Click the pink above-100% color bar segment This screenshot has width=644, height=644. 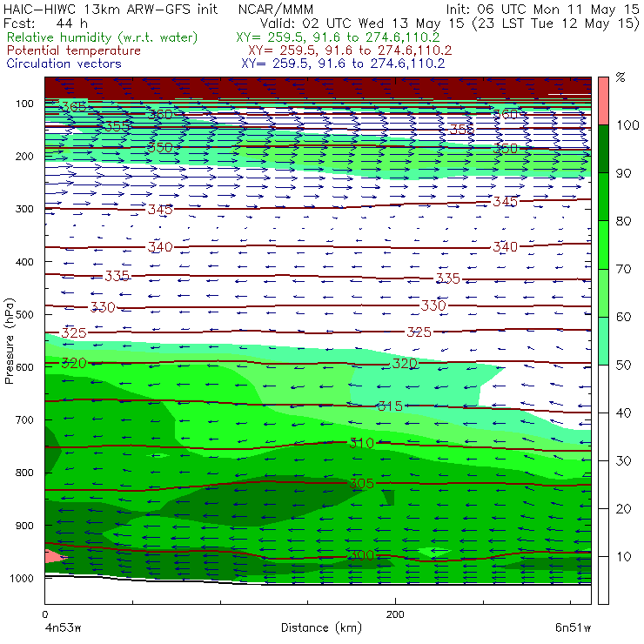[603, 101]
